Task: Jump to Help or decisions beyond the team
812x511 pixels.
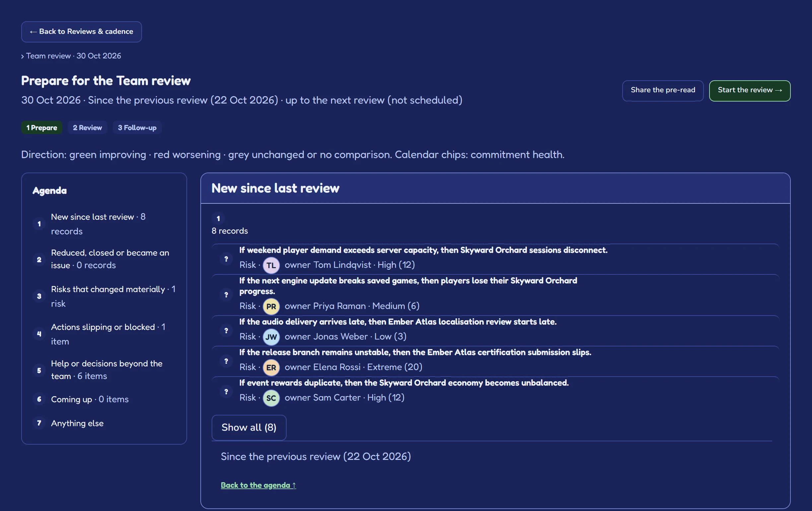Action: [104, 370]
